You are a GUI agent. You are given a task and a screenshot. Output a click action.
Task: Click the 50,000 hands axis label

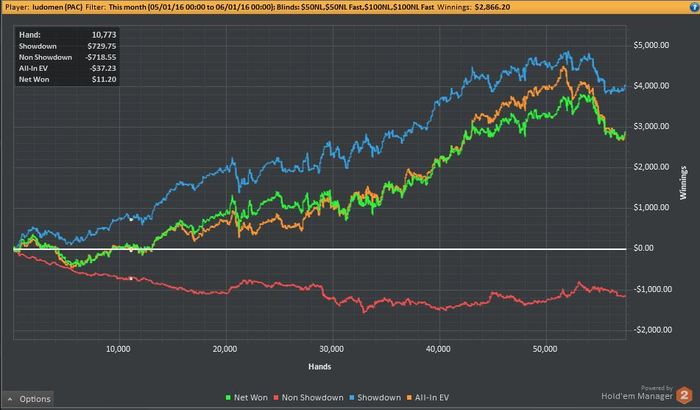[545, 349]
